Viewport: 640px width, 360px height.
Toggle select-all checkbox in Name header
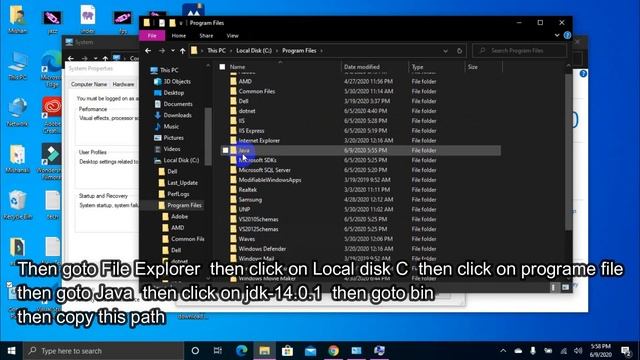click(x=222, y=67)
